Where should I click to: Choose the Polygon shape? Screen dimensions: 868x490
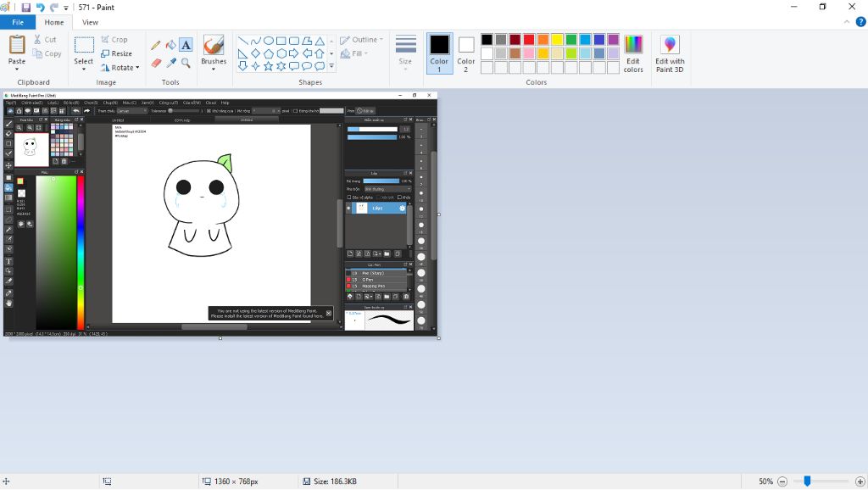pyautogui.click(x=307, y=41)
